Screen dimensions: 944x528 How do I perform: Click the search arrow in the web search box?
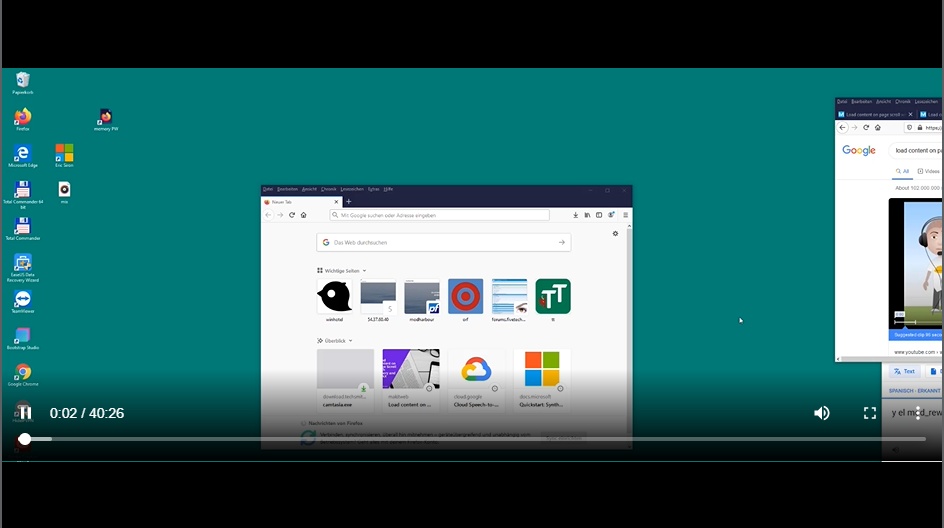[562, 242]
